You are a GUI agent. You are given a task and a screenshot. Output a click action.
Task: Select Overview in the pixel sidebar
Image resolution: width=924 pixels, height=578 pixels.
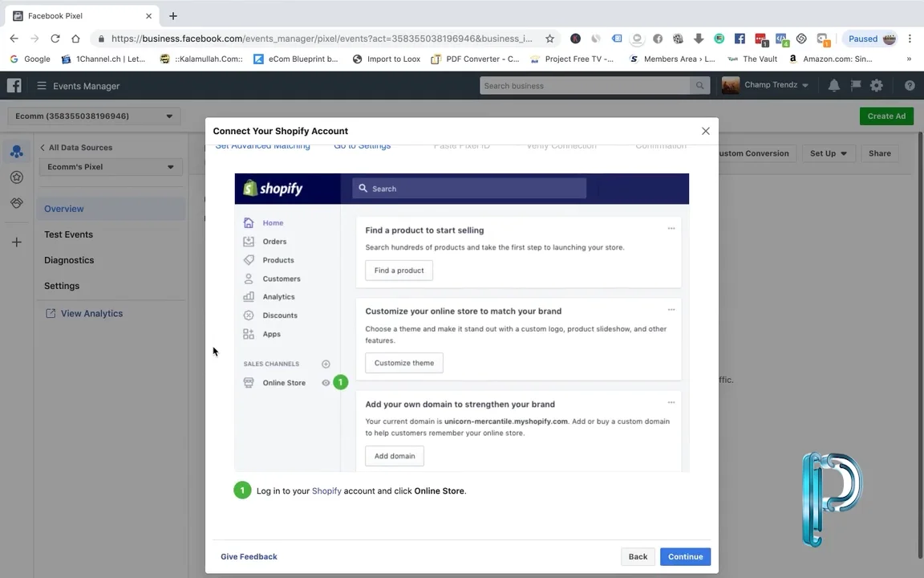click(x=111, y=209)
